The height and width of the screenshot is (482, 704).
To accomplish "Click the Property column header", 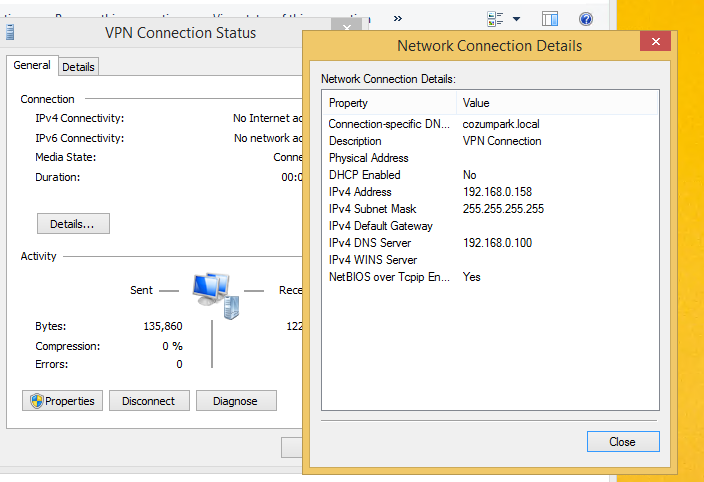I will click(389, 103).
